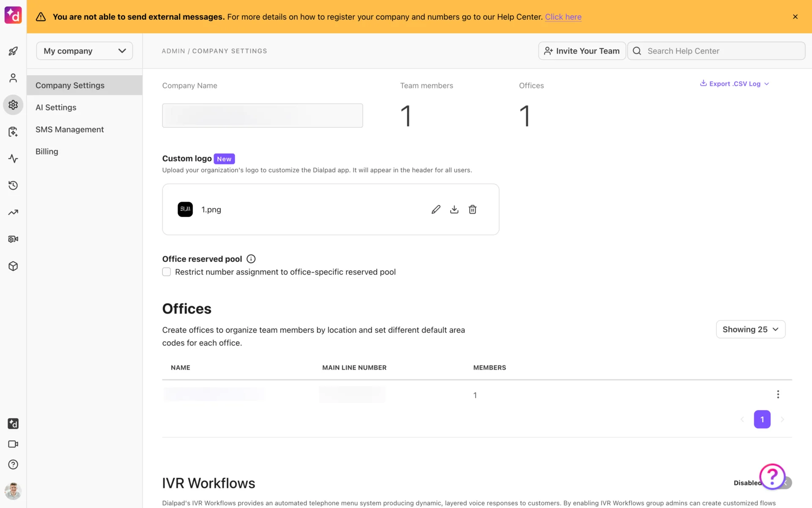
Task: Go to SMS Management section
Action: point(69,130)
